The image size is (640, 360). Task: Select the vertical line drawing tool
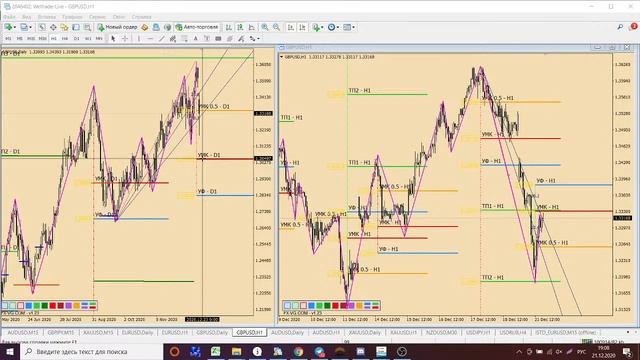point(139,39)
